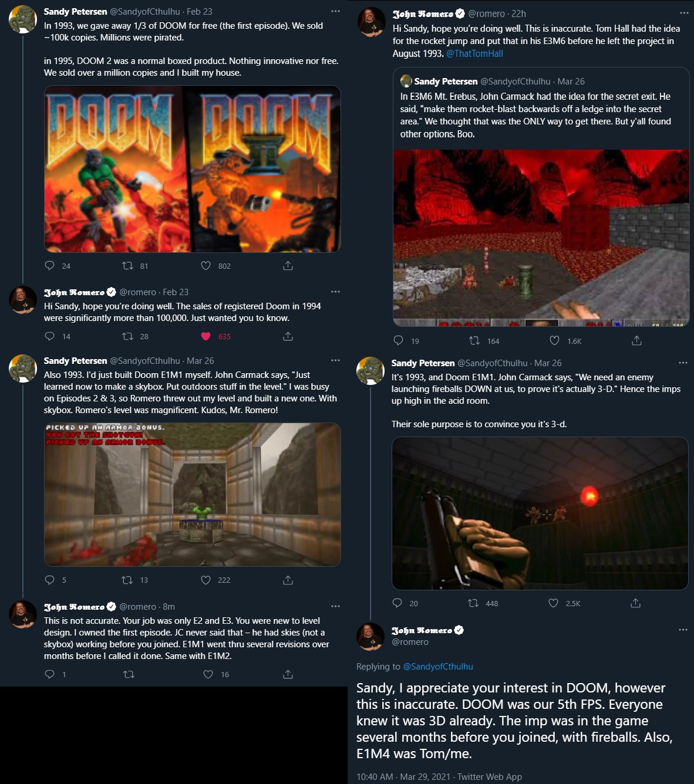
Task: Open the @ThatTomHall mention link
Action: (474, 53)
